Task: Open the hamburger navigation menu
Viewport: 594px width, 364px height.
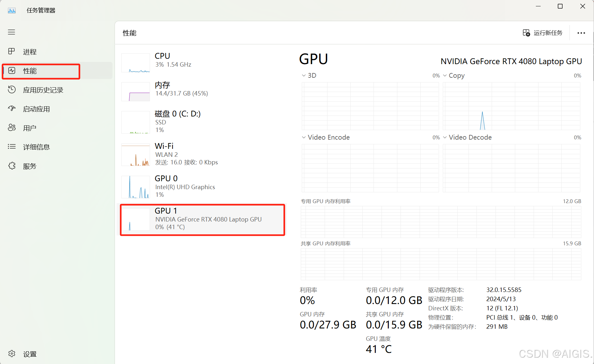Action: (x=11, y=32)
